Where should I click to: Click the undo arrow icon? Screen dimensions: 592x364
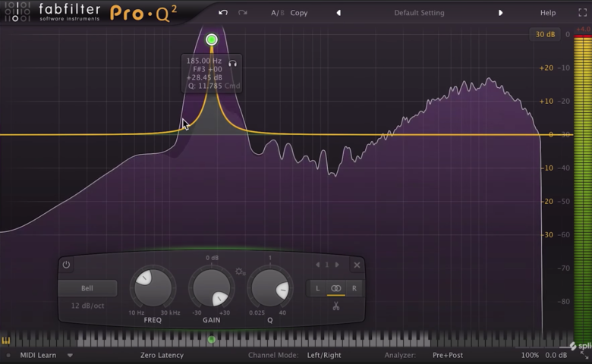point(222,12)
